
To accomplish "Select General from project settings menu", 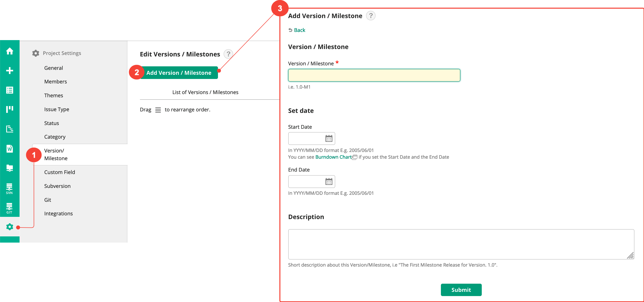I will [x=54, y=68].
